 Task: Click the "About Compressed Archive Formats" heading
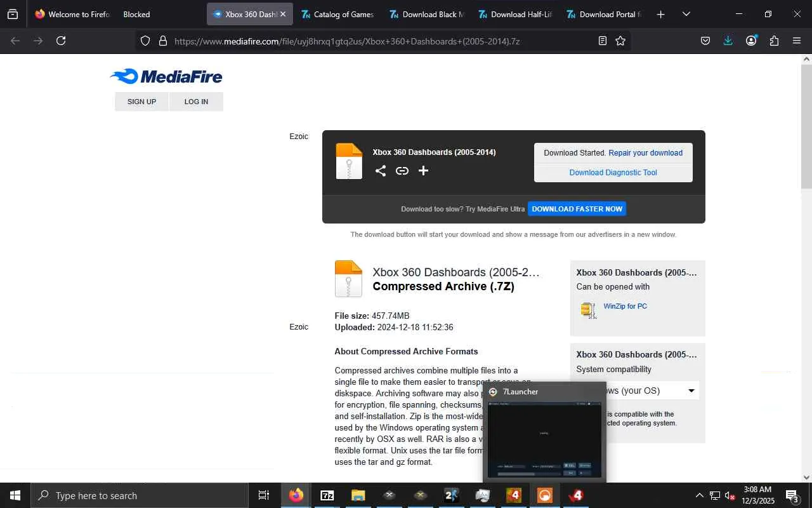point(406,351)
